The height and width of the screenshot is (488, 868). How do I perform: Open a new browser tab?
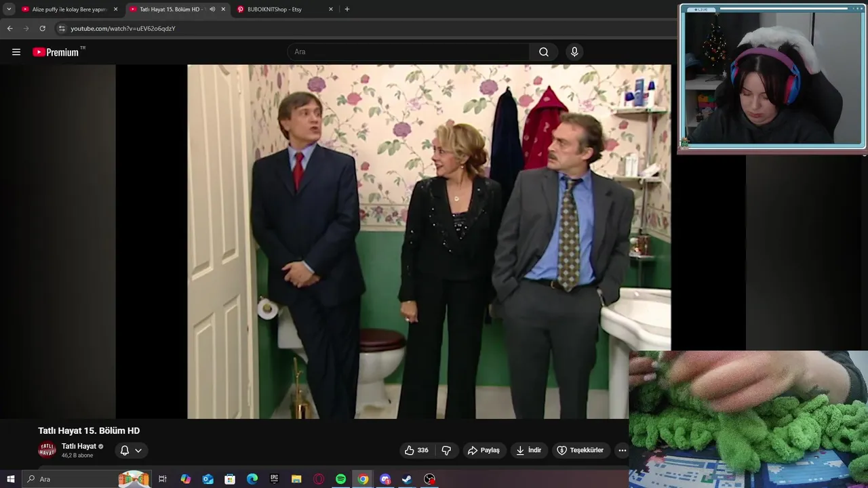tap(347, 9)
